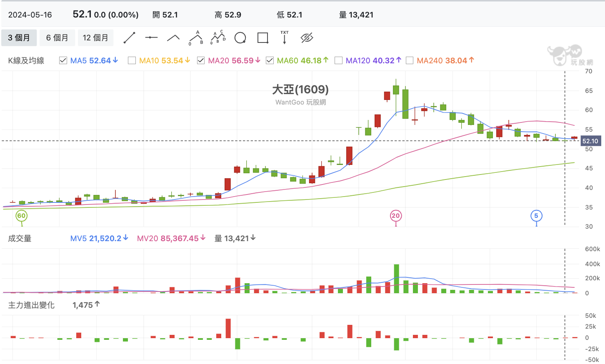Select the circle drawing tool
Screen dimensions: 605x364
(x=240, y=38)
